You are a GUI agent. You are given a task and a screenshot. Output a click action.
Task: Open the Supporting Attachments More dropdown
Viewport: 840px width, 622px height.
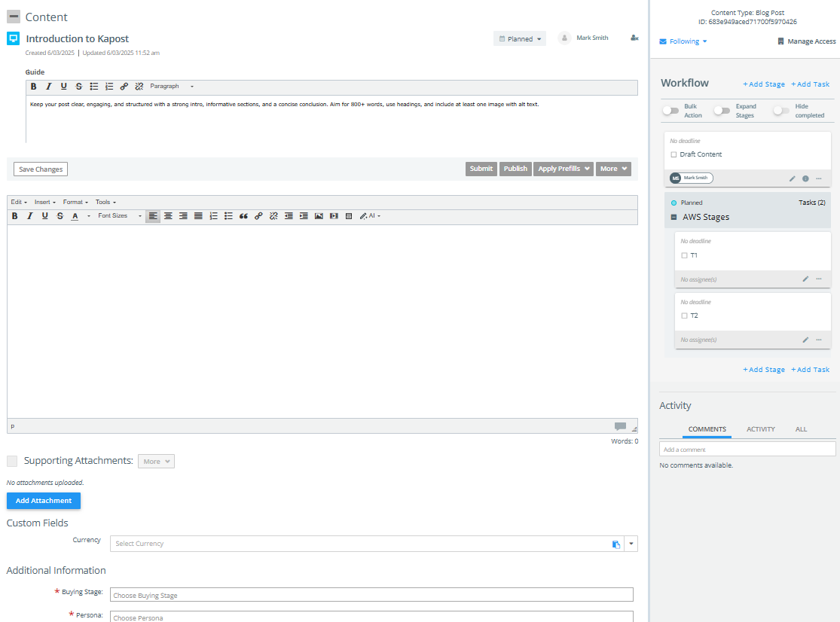coord(156,462)
